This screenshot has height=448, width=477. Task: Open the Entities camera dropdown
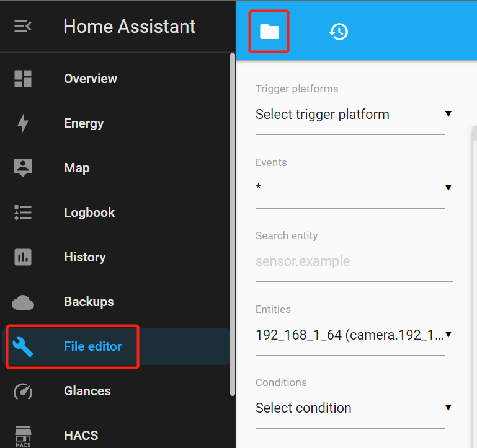click(x=354, y=335)
